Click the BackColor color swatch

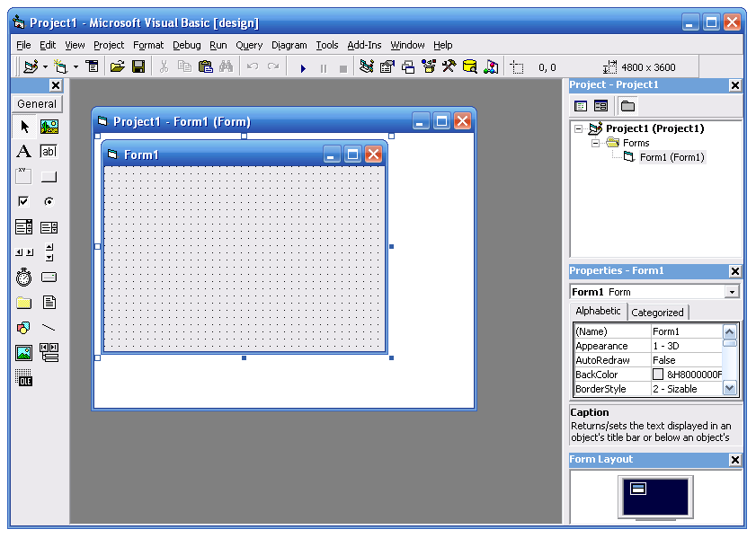click(x=658, y=375)
